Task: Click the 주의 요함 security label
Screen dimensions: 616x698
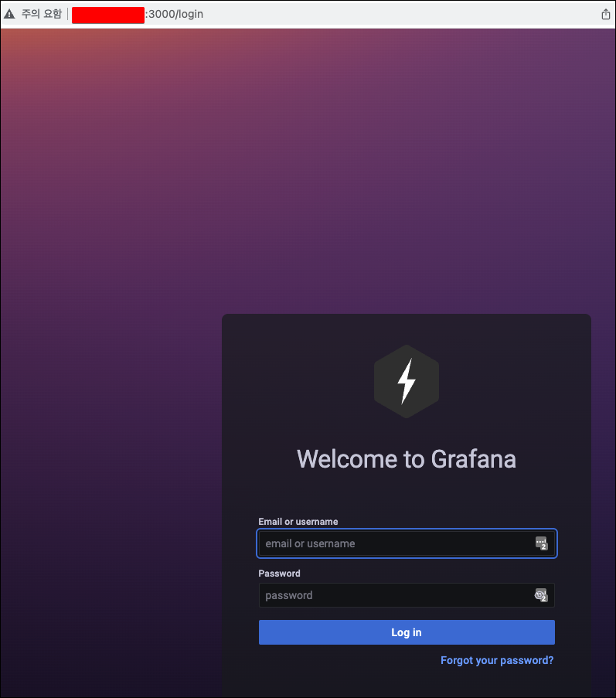Action: click(x=42, y=14)
